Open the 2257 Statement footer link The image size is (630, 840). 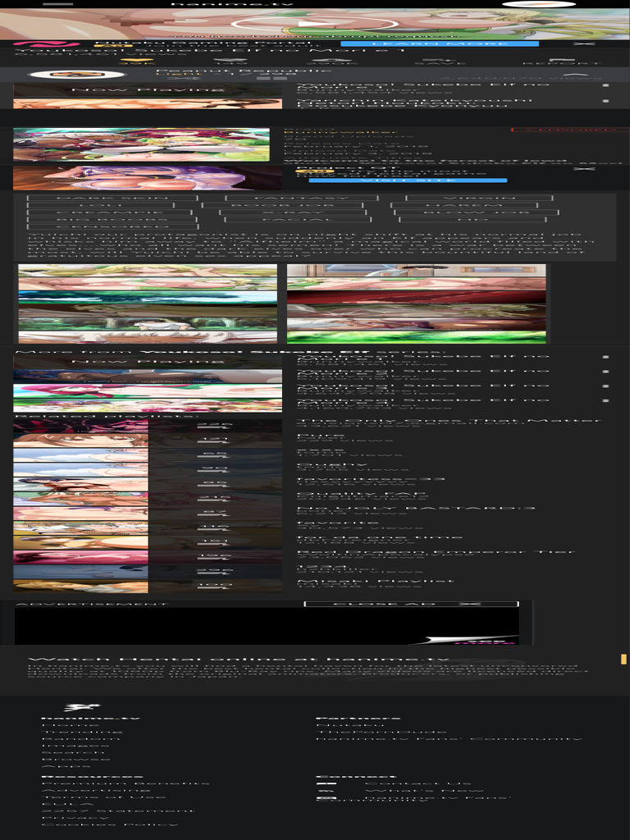[117, 810]
